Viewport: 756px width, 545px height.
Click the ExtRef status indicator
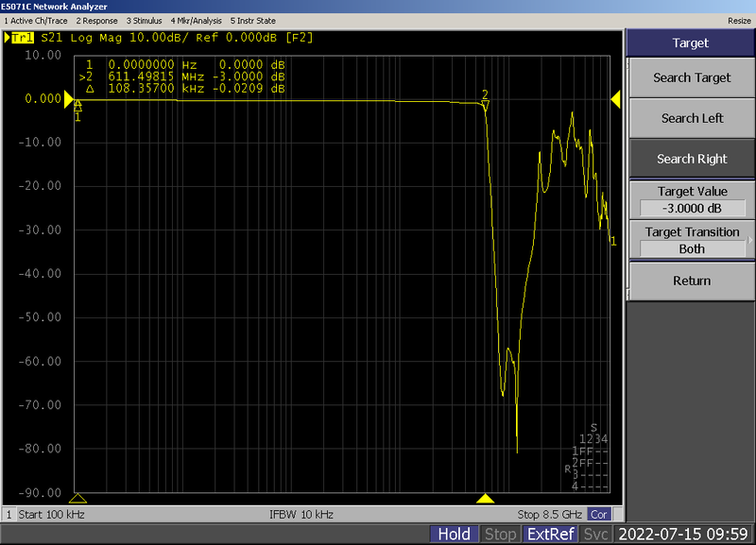[551, 534]
